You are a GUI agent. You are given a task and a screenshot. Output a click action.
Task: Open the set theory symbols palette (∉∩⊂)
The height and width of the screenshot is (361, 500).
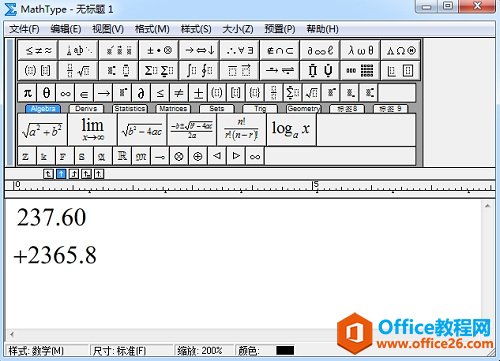coord(280,50)
